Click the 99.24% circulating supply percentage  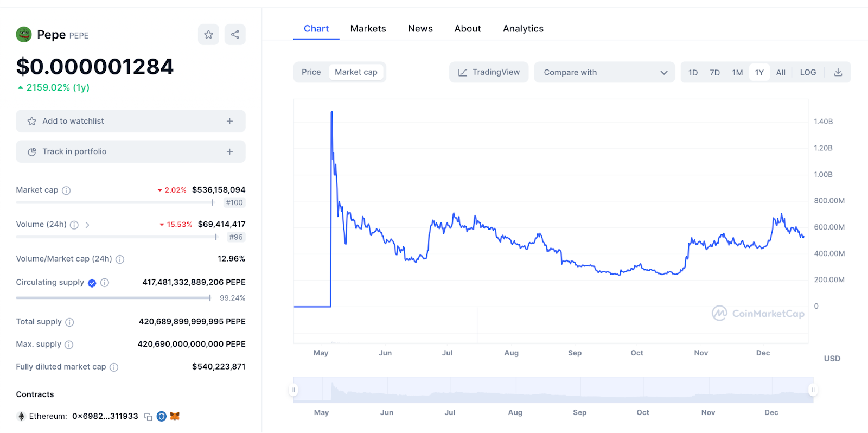pyautogui.click(x=232, y=298)
